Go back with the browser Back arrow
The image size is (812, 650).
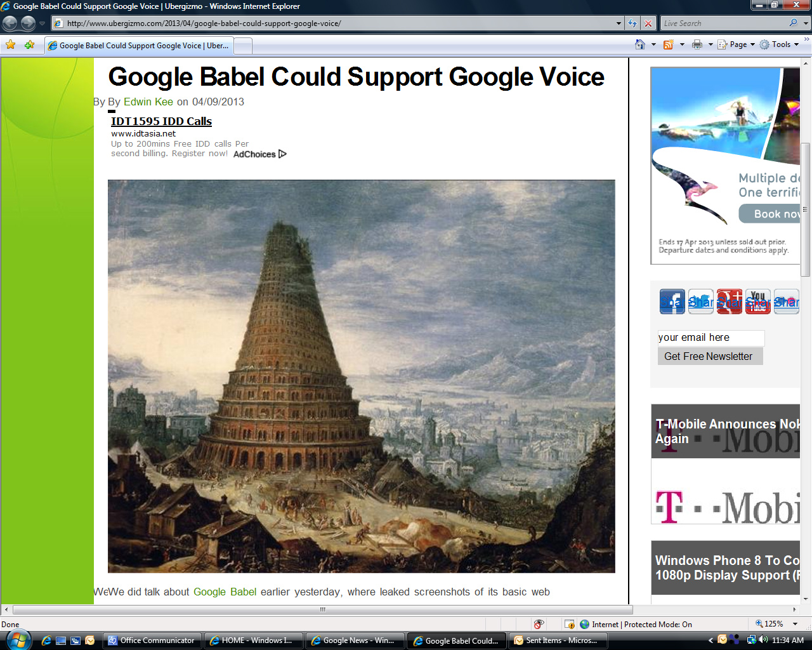(x=10, y=23)
